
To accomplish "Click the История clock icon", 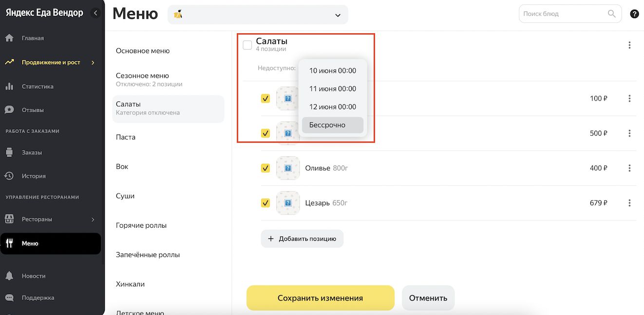I will (9, 176).
